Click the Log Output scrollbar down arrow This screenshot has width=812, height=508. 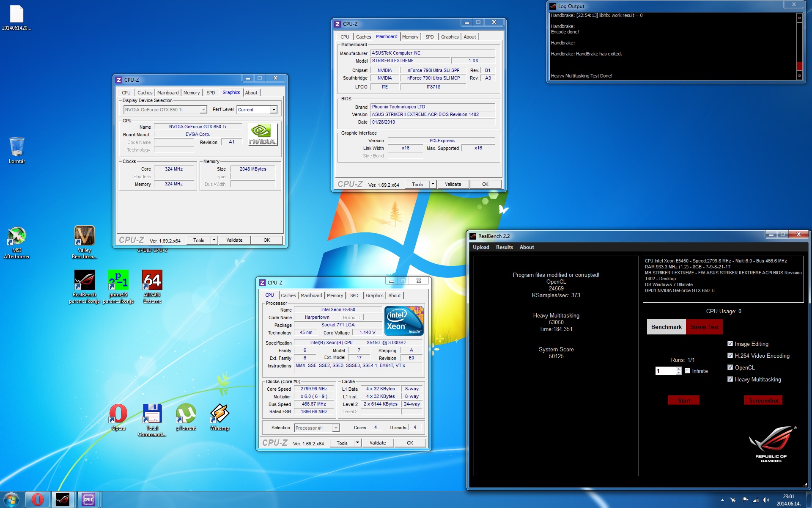799,76
